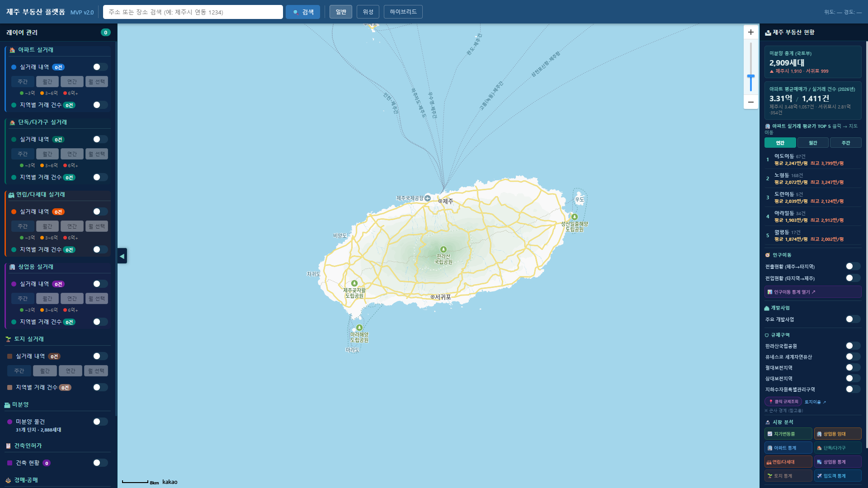Click the address search input field
The width and height of the screenshot is (868, 488).
[193, 12]
